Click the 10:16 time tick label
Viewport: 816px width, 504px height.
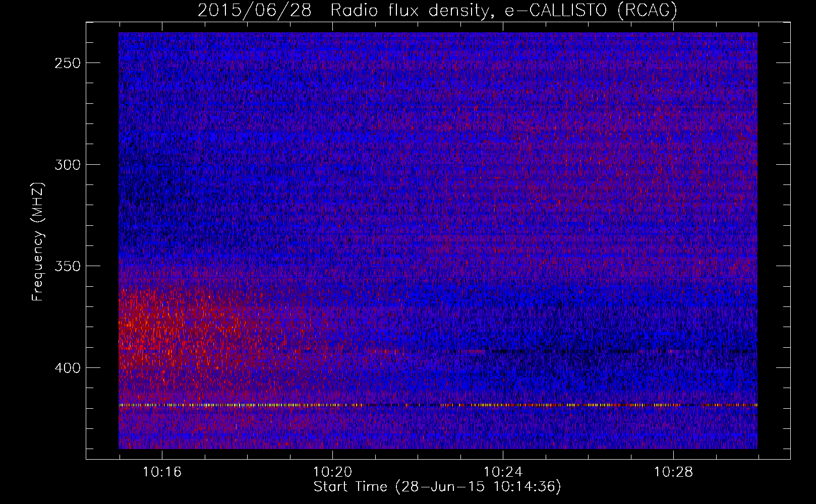tap(162, 472)
